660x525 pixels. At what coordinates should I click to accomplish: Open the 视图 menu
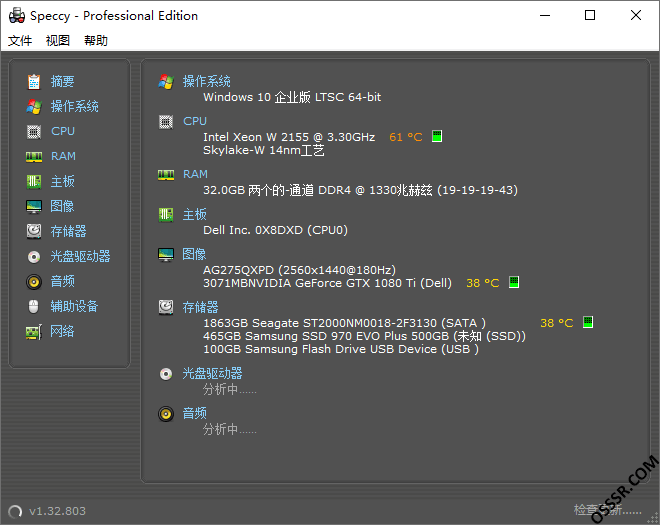click(58, 40)
